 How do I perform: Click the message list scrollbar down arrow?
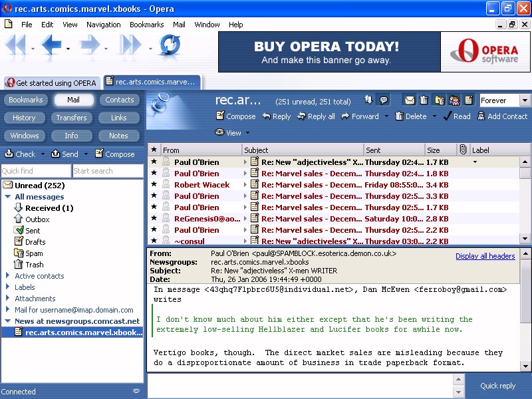tap(525, 239)
